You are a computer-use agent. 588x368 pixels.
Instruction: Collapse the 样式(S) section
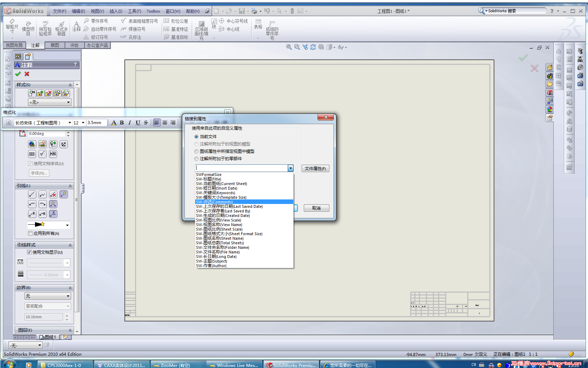[x=70, y=85]
